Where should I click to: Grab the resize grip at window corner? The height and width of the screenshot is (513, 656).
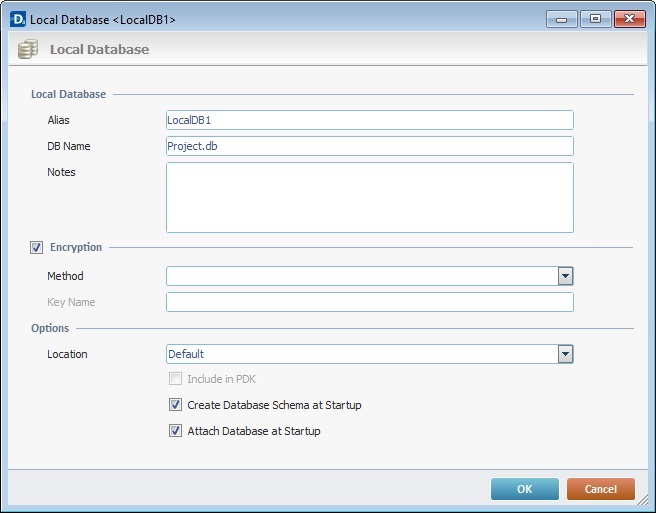(642, 500)
